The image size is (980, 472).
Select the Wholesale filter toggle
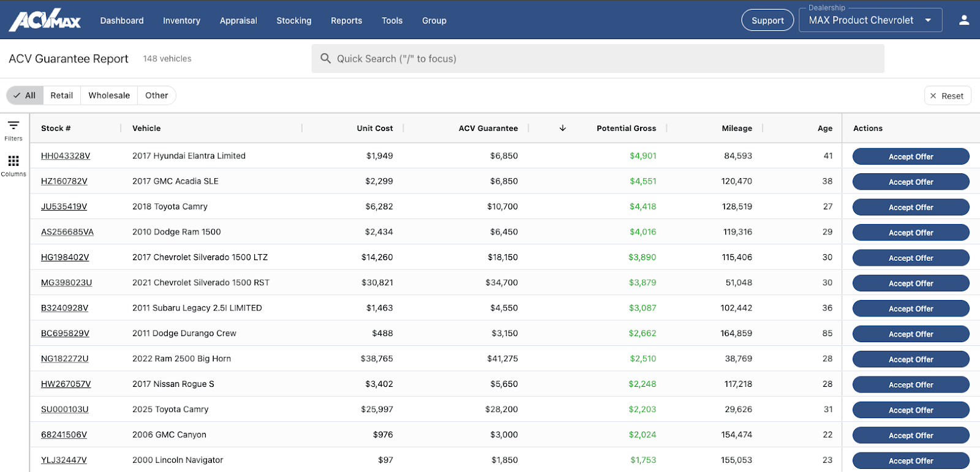point(109,96)
